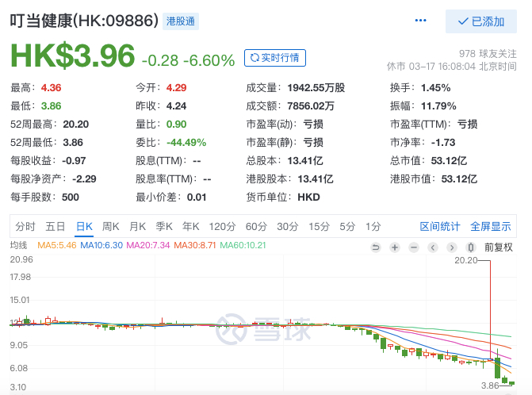Open the three-dot more options menu
Screen dimensions: 532x395
pos(420,21)
